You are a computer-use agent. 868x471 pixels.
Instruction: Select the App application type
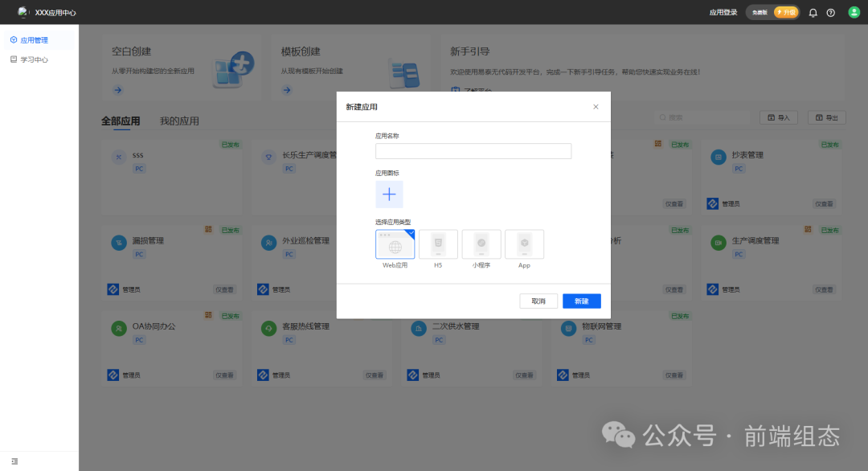coord(524,244)
